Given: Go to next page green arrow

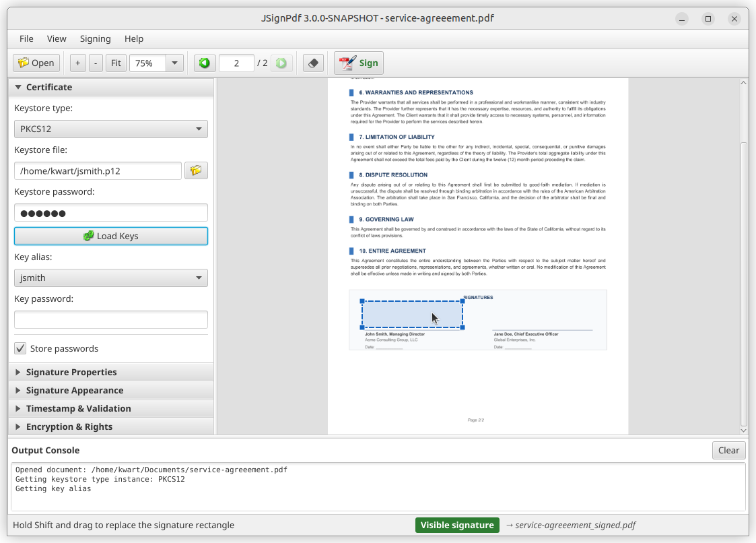Looking at the screenshot, I should coord(281,63).
